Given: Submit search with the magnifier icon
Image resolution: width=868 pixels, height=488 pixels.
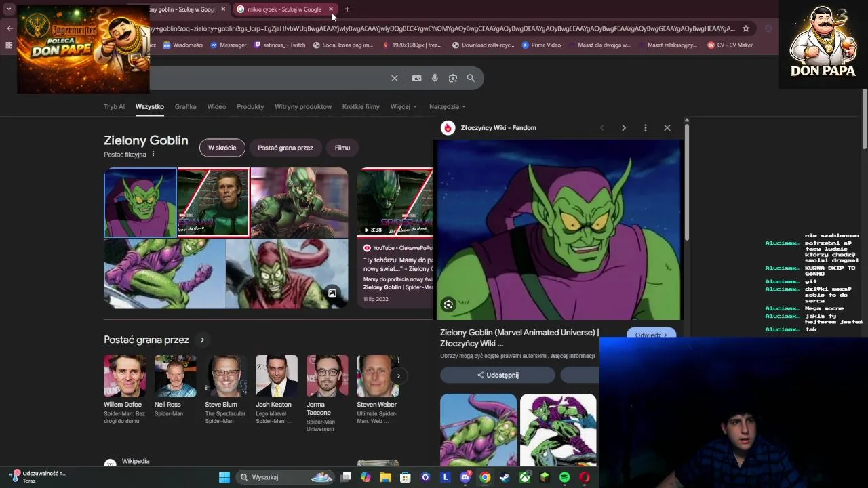Looking at the screenshot, I should 471,78.
